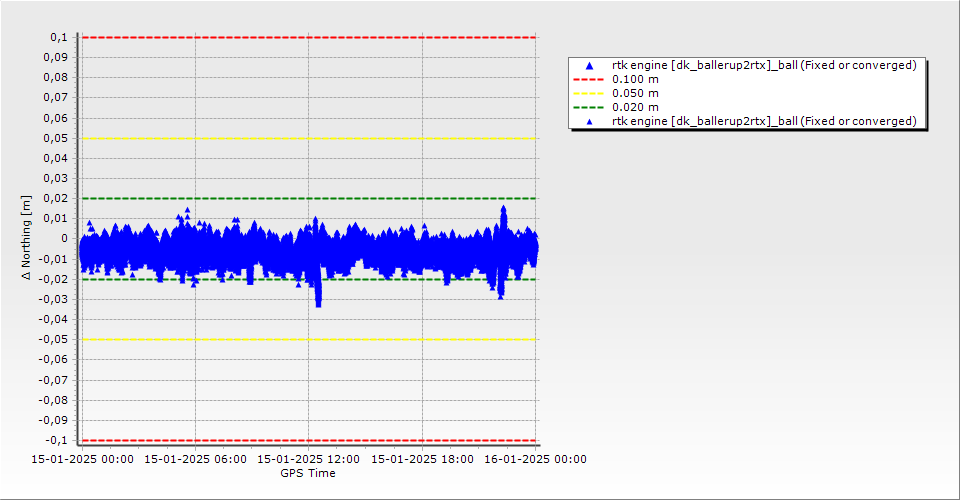960x500 pixels.
Task: Click the yellow dashed threshold line at -0,05
Action: (309, 340)
